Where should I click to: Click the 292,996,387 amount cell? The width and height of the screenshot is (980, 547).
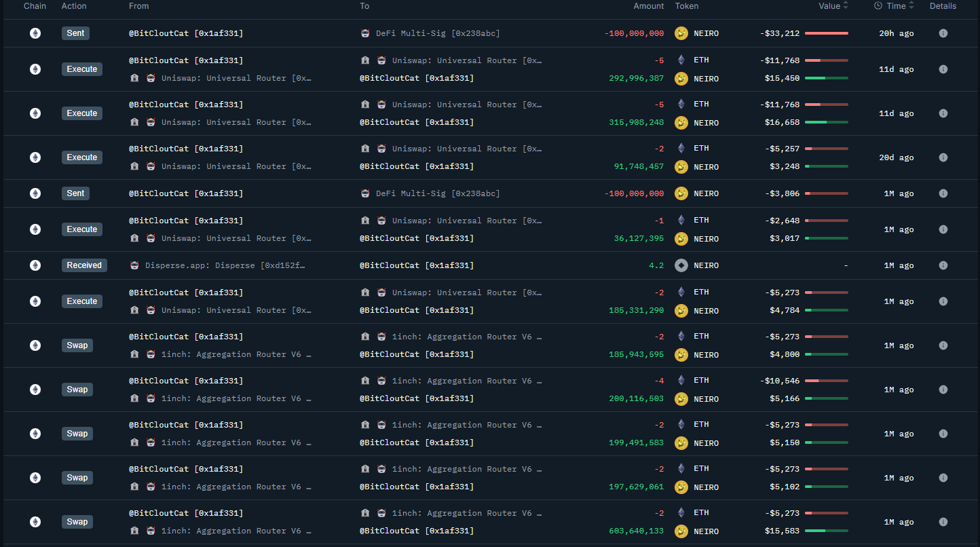[637, 79]
